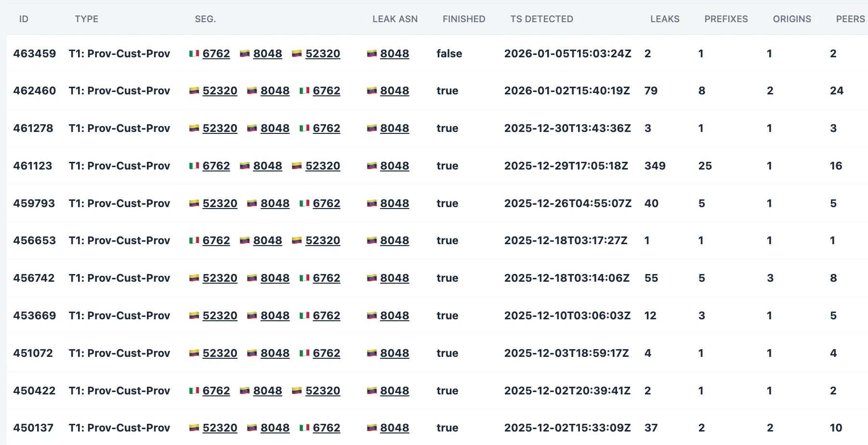Viewport: 868px width, 445px height.
Task: Click the Italian flag icon beside 6762 in row 463459
Action: (194, 54)
